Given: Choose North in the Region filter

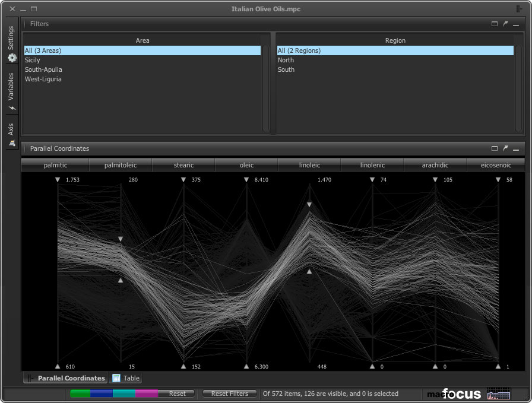Looking at the screenshot, I should (286, 60).
